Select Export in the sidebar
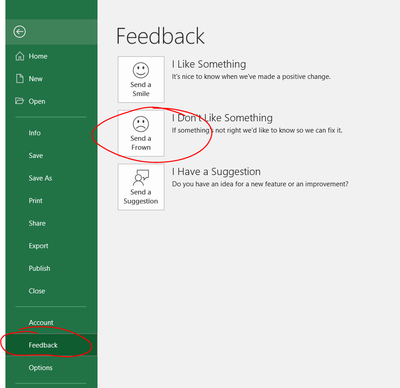 pyautogui.click(x=38, y=246)
